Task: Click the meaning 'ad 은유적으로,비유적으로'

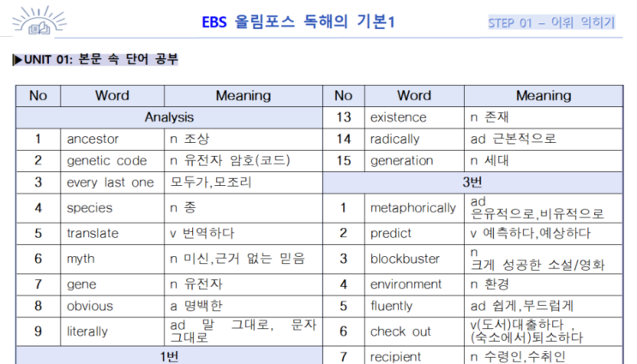Action: [537, 208]
